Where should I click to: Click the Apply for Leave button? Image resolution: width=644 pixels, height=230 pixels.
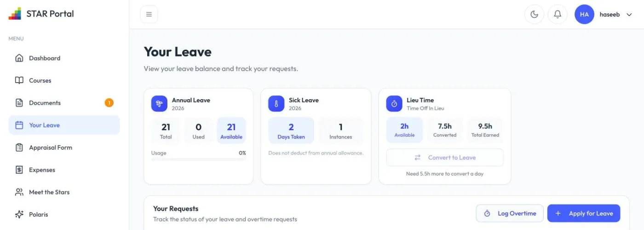coord(584,213)
